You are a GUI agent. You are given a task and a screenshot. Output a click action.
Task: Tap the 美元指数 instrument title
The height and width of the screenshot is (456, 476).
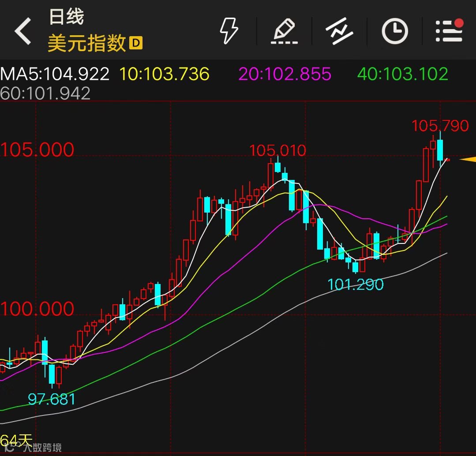click(87, 43)
